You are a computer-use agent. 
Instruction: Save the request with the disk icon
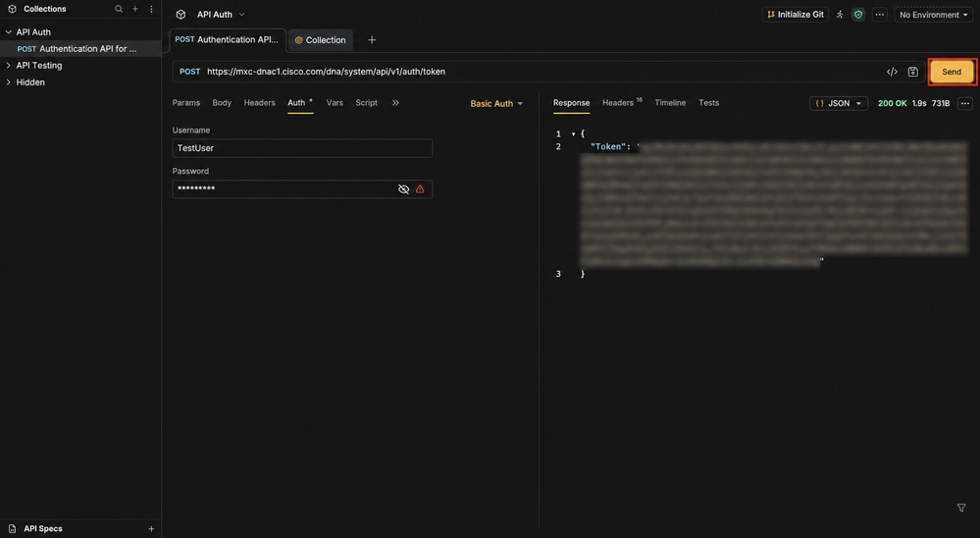pos(913,72)
